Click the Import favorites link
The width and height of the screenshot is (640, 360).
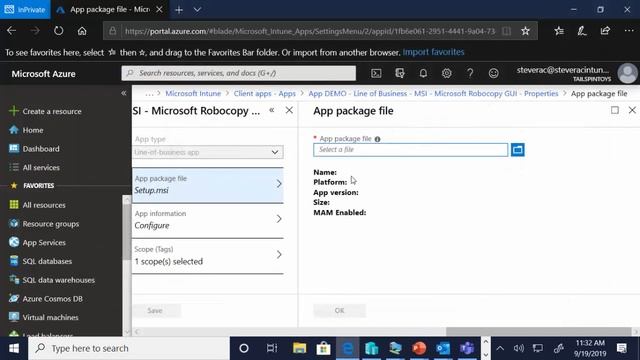[x=433, y=52]
